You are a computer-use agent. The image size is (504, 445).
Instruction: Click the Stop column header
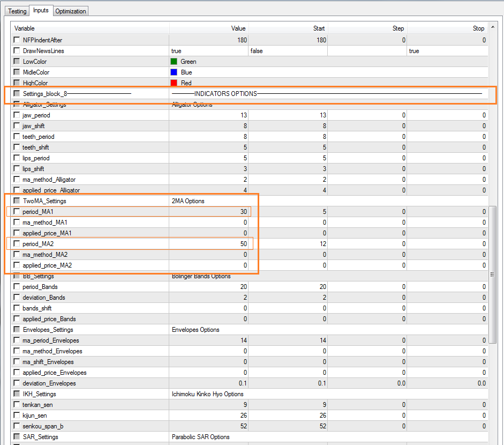(447, 28)
